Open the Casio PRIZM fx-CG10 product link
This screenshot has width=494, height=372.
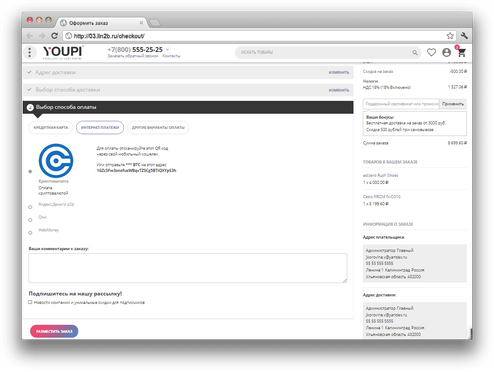click(382, 197)
